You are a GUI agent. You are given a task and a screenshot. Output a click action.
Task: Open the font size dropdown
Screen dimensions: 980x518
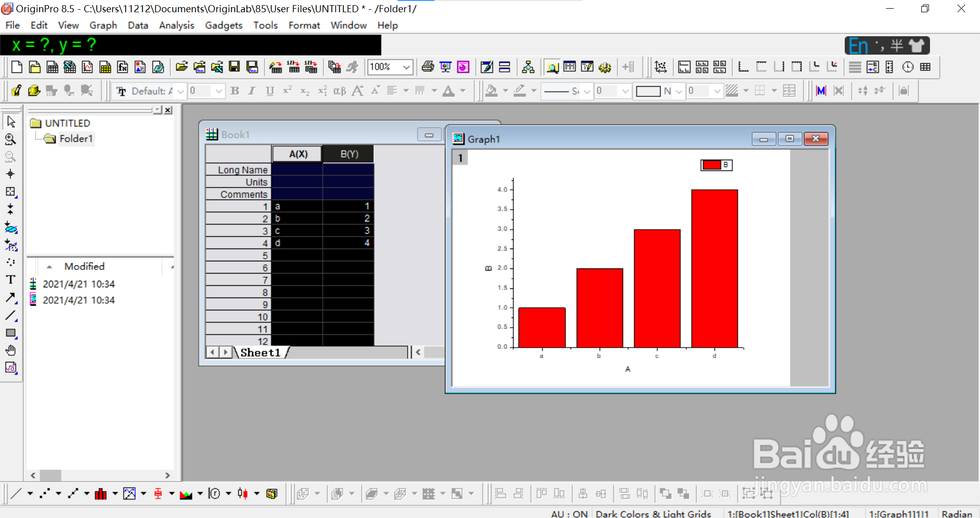pyautogui.click(x=219, y=91)
